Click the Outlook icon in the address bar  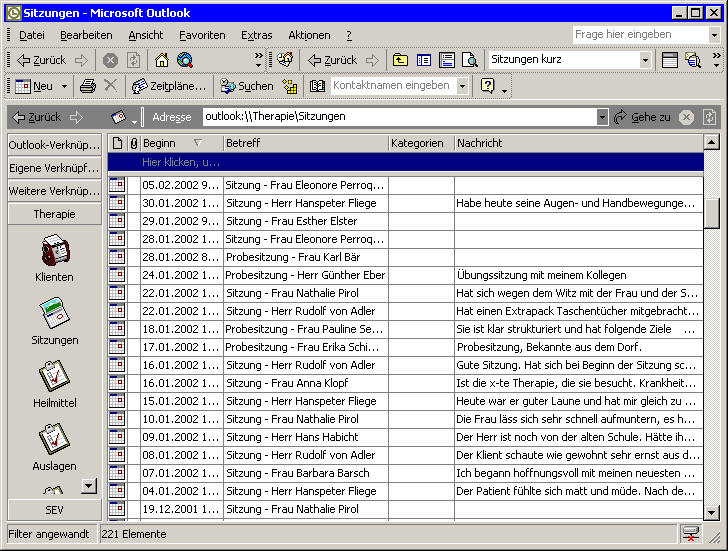point(118,117)
